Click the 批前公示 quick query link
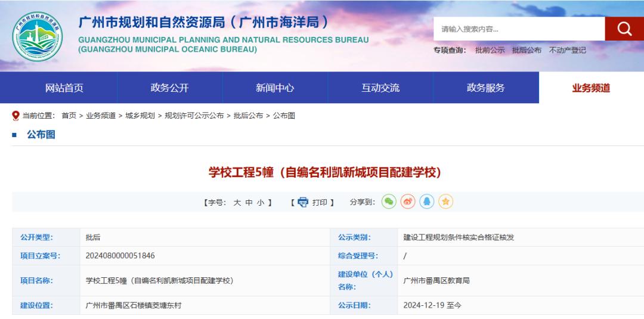The image size is (644, 319). (x=490, y=50)
